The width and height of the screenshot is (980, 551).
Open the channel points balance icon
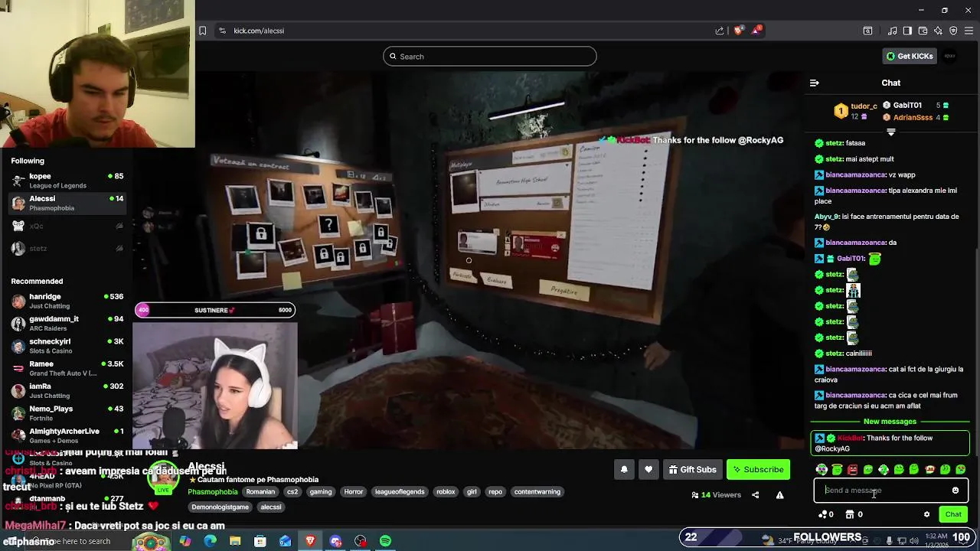pos(826,514)
